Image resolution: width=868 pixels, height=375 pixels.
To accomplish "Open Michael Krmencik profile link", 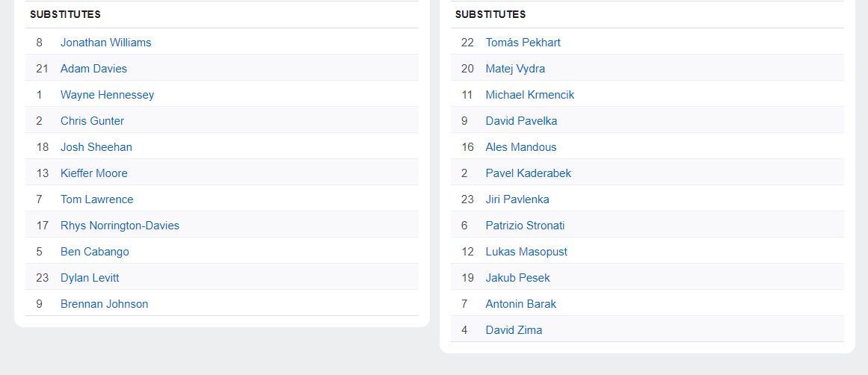I will [x=529, y=95].
